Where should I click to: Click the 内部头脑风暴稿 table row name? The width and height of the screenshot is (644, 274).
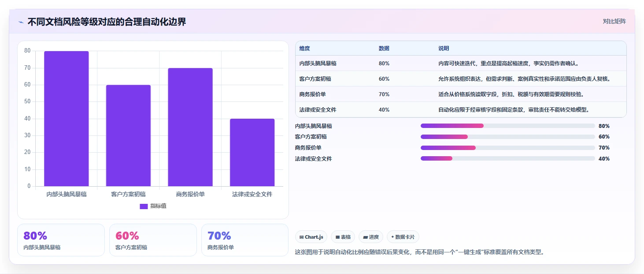318,64
